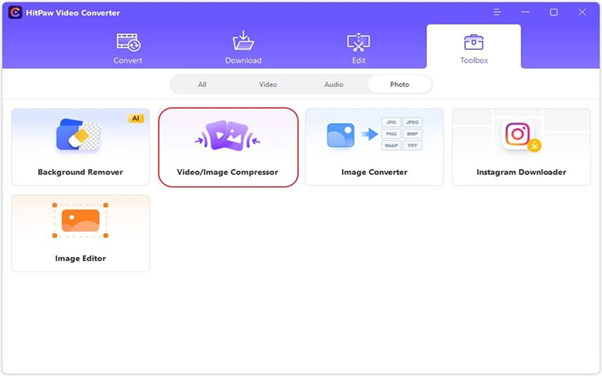The image size is (602, 376).
Task: Click the HitPaw logo icon
Action: (15, 13)
